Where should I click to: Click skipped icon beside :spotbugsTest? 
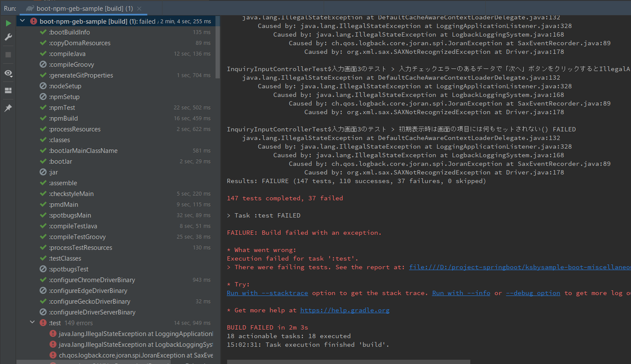tap(43, 269)
